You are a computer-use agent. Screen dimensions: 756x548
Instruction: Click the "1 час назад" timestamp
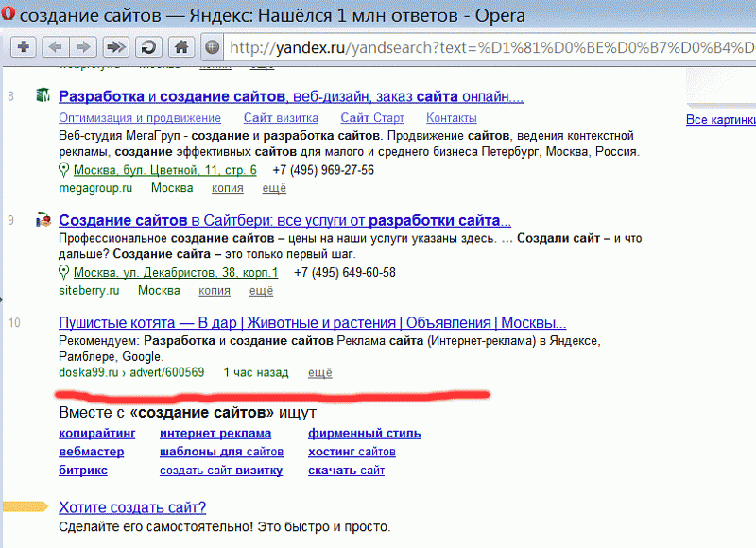pos(256,372)
